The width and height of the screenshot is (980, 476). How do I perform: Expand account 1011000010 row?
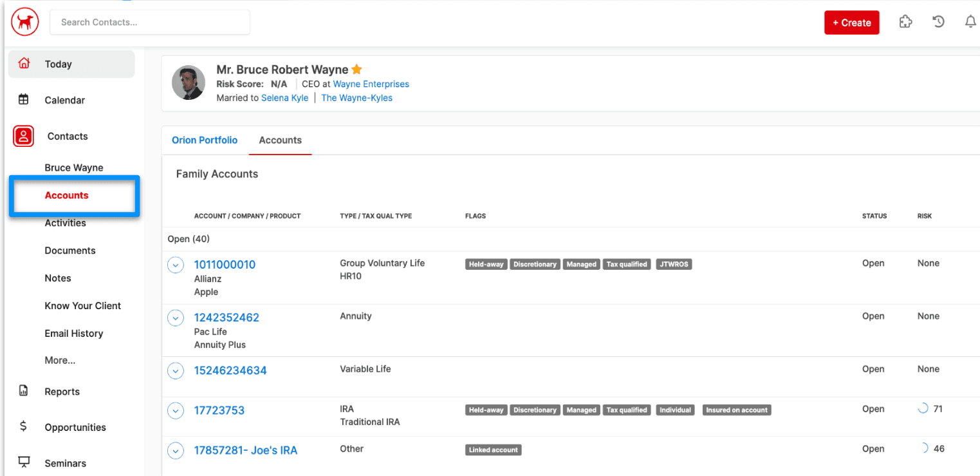(x=175, y=265)
